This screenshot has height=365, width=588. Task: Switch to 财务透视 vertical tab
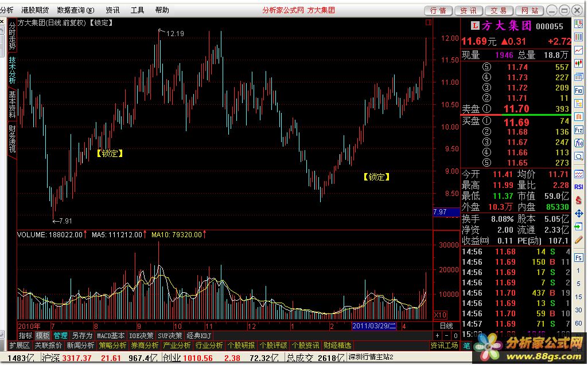[x=12, y=139]
